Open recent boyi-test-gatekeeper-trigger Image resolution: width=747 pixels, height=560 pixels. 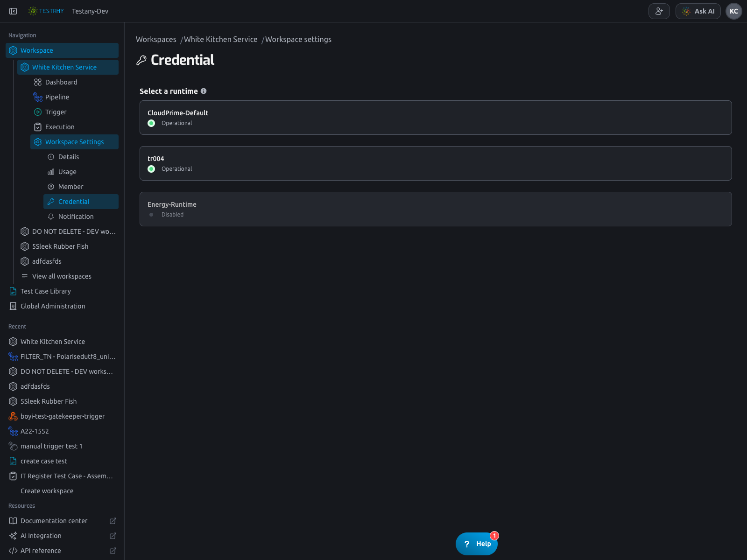pyautogui.click(x=62, y=416)
